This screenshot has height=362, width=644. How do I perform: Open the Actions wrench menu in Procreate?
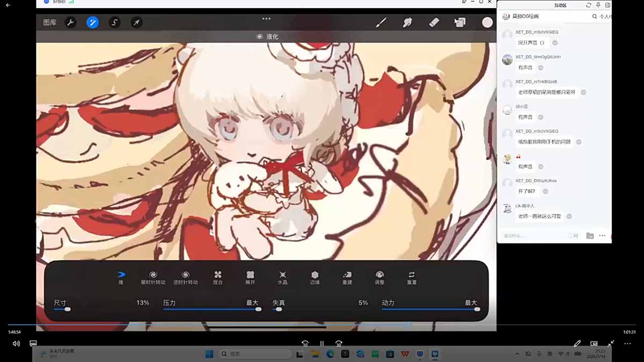click(x=70, y=23)
